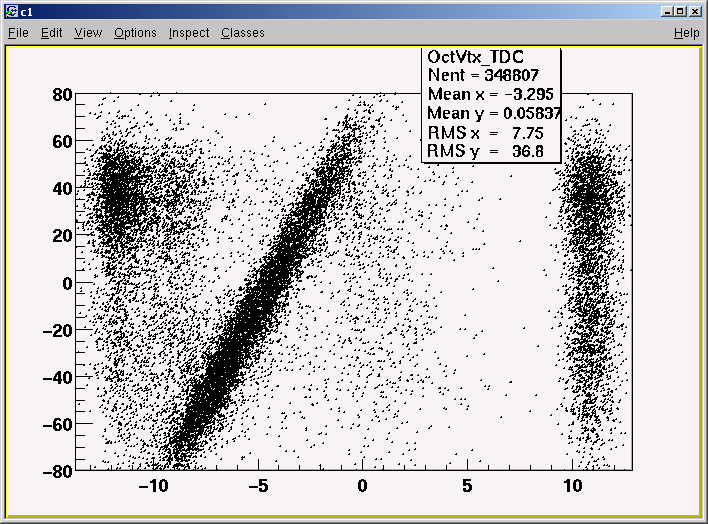Click the Nent = 348807 stats entry
The image size is (708, 524).
pyautogui.click(x=483, y=75)
